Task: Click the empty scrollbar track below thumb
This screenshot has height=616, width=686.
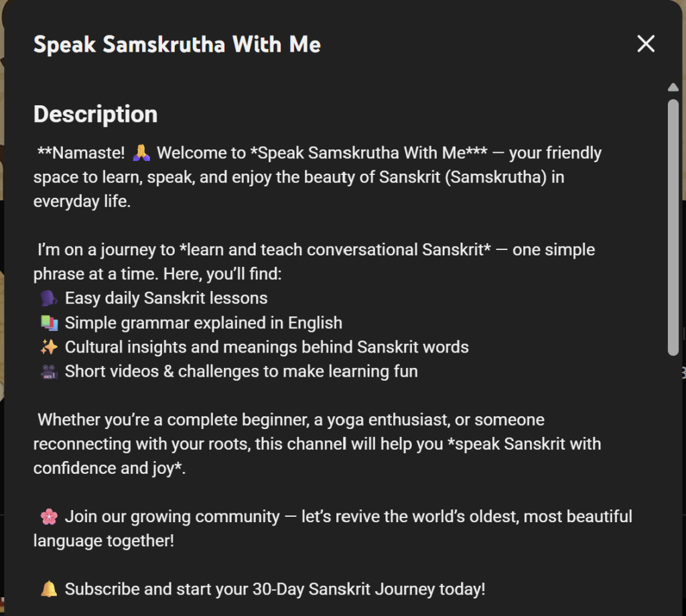Action: click(x=673, y=483)
